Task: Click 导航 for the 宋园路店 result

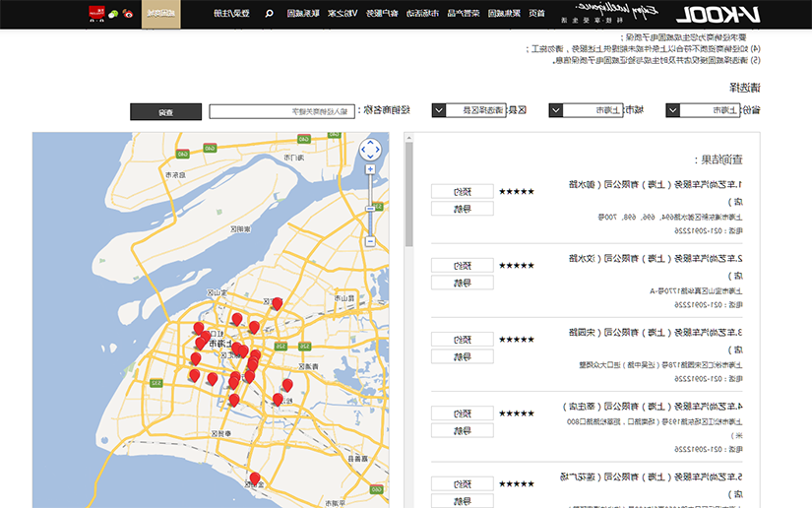Action: (x=463, y=356)
